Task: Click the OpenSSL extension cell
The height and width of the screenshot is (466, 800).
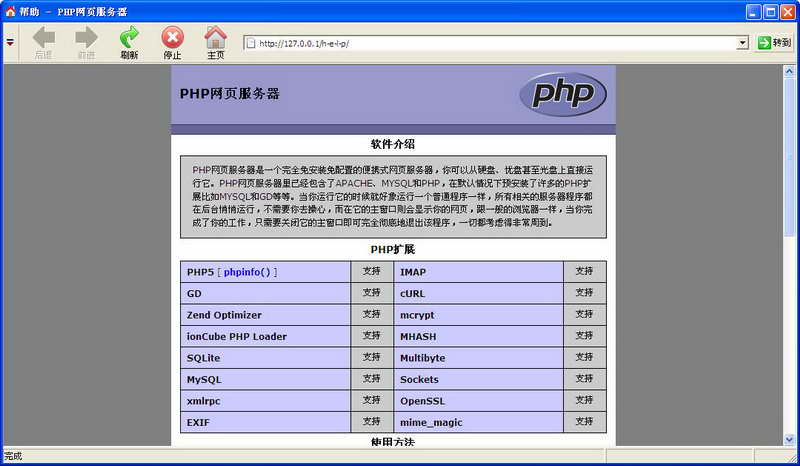Action: pyautogui.click(x=479, y=401)
